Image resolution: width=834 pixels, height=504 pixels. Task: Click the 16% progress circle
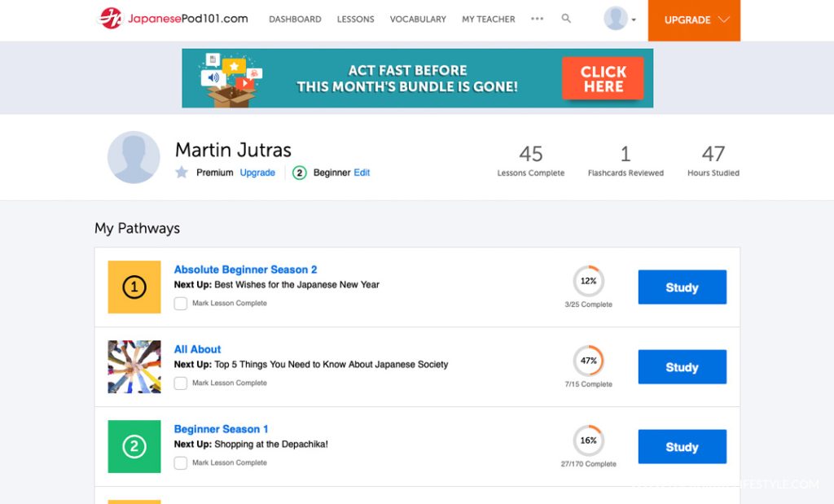coord(588,440)
